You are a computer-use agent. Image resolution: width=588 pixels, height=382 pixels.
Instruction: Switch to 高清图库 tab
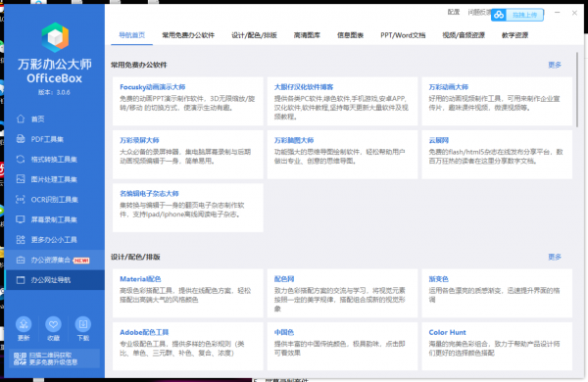point(307,35)
